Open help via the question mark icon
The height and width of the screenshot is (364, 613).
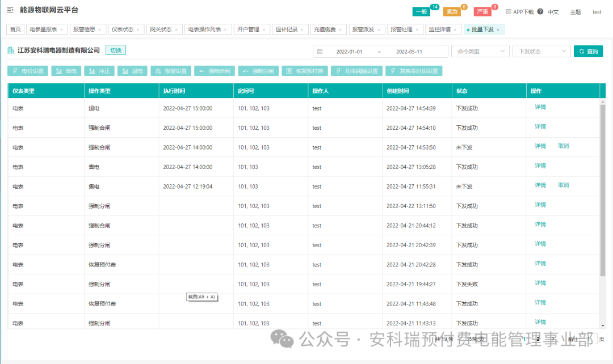[x=540, y=12]
